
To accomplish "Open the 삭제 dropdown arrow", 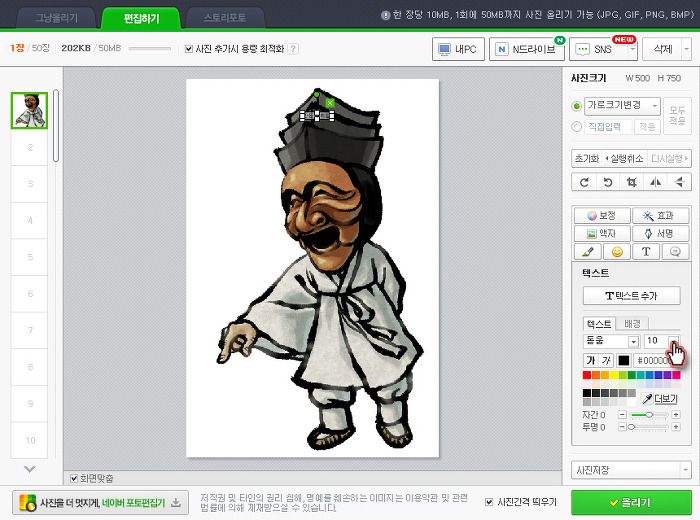I will pos(687,49).
